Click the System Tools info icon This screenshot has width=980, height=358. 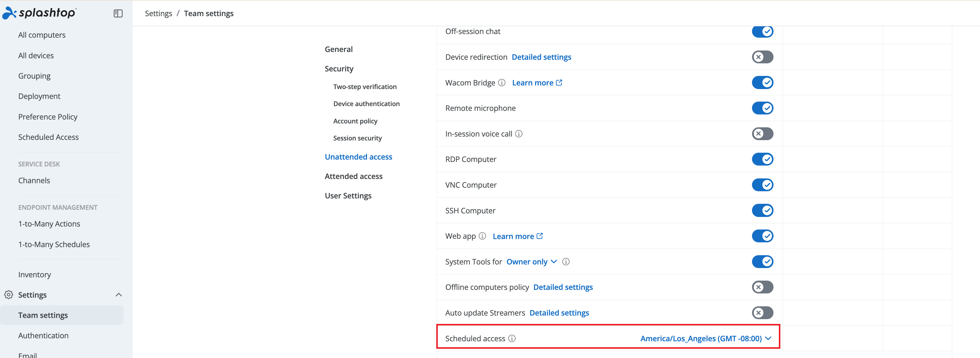(x=566, y=262)
